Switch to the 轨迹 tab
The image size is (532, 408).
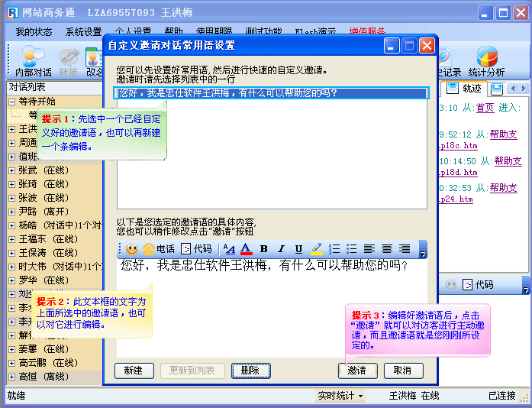pos(465,89)
